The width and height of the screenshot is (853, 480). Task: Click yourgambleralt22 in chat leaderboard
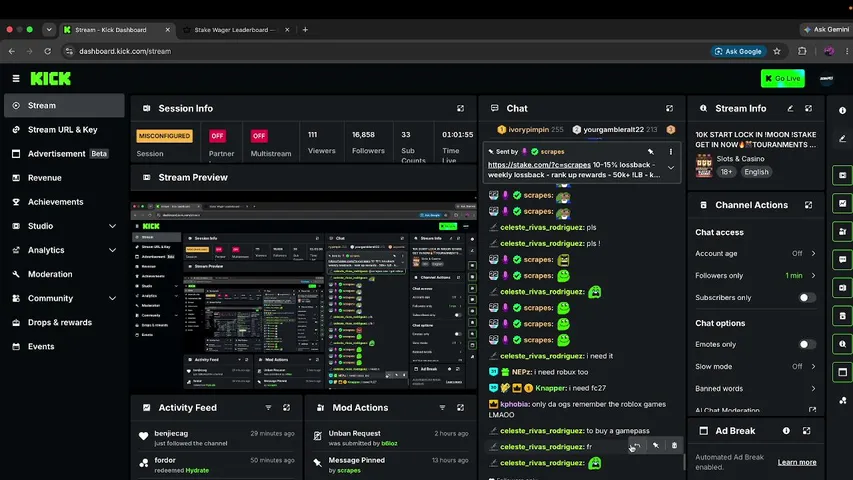tap(613, 130)
